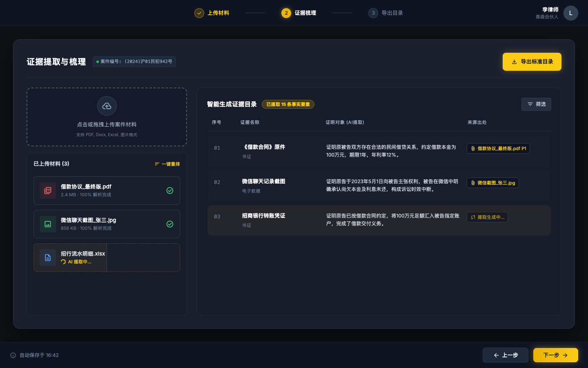Click the step 2 number badge
The width and height of the screenshot is (588, 368).
[286, 13]
